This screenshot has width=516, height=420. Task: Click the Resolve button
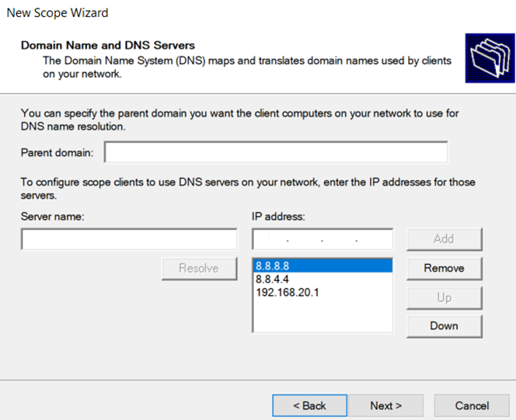click(199, 268)
